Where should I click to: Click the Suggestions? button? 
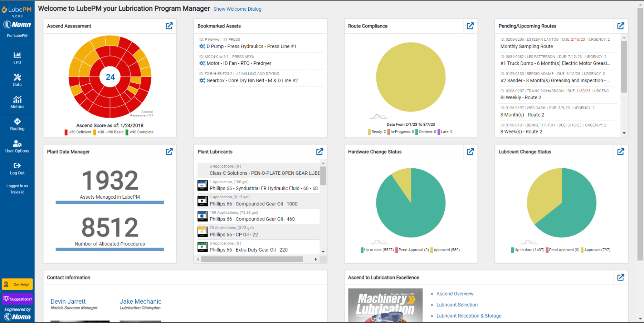coord(17,299)
